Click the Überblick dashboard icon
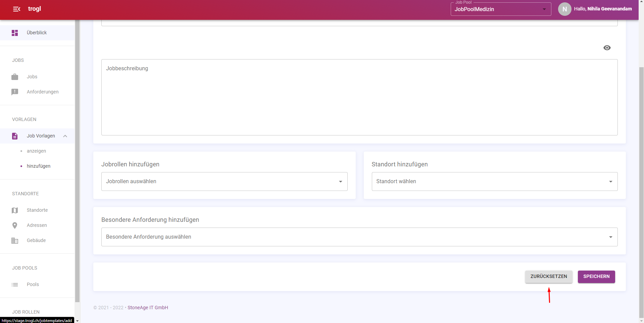 point(15,33)
